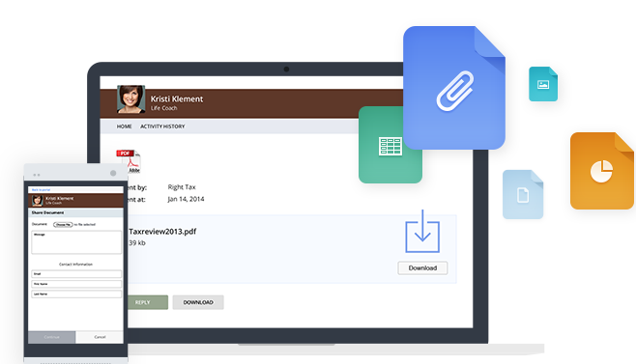The width and height of the screenshot is (636, 364).
Task: Click Kristi Klement's profile photo on laptop
Action: point(131,99)
